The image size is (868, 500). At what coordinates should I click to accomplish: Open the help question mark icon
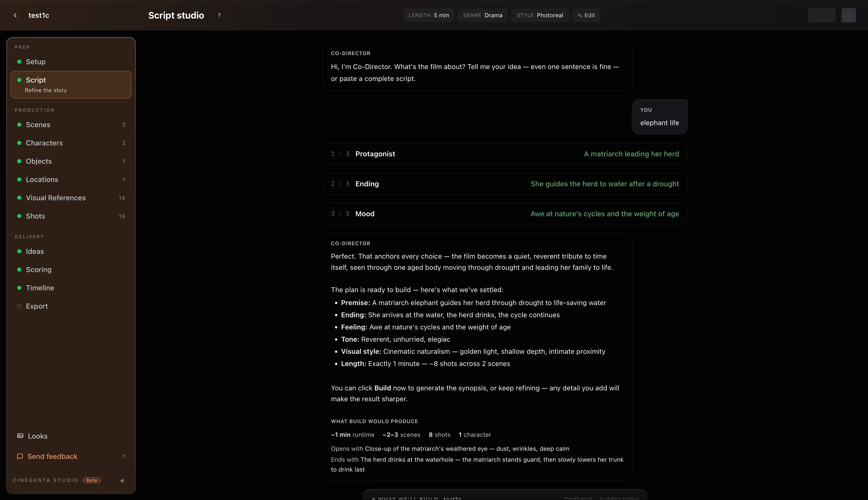219,15
